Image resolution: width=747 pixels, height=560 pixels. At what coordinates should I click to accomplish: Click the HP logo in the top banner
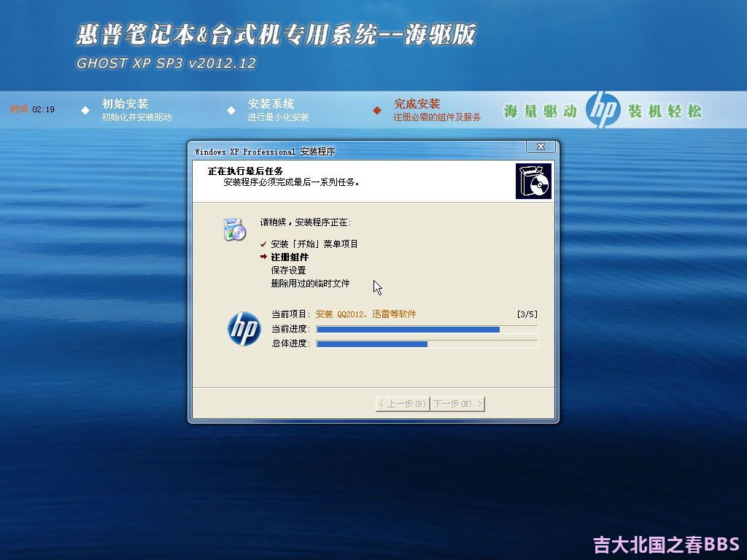point(603,109)
